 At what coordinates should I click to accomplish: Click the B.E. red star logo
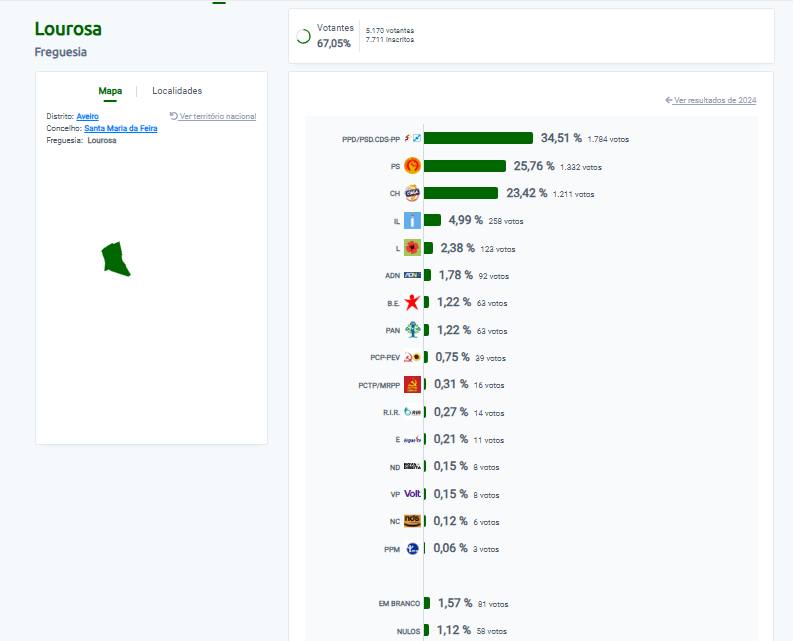click(x=412, y=303)
